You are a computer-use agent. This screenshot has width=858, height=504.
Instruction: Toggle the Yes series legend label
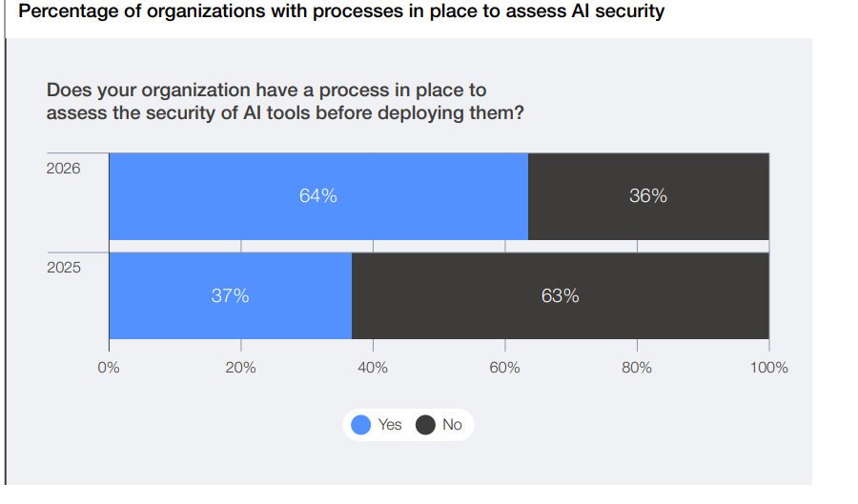click(390, 425)
